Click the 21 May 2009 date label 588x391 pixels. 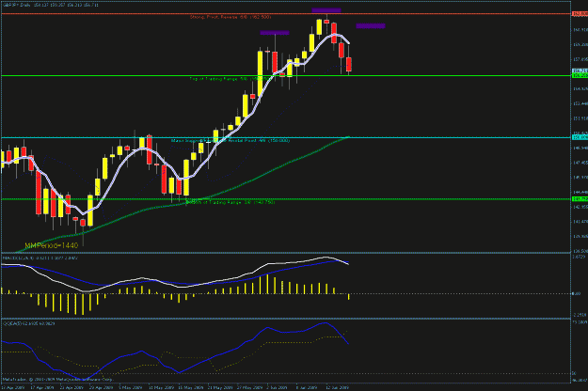(220, 387)
